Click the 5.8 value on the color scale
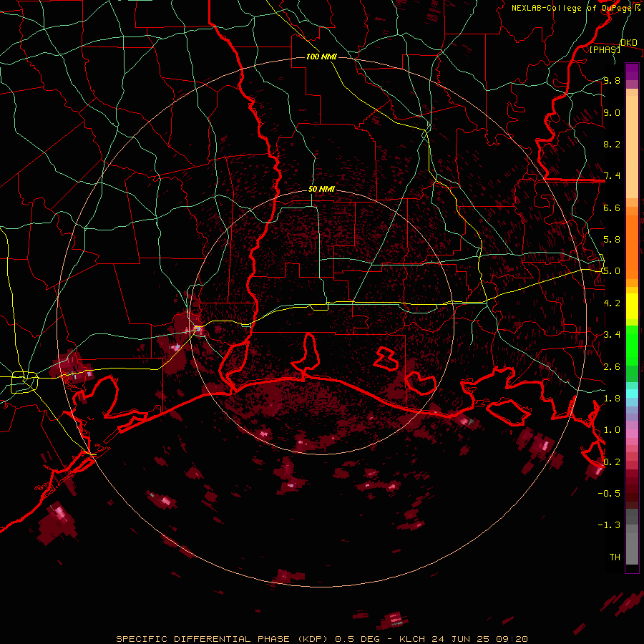 point(612,240)
